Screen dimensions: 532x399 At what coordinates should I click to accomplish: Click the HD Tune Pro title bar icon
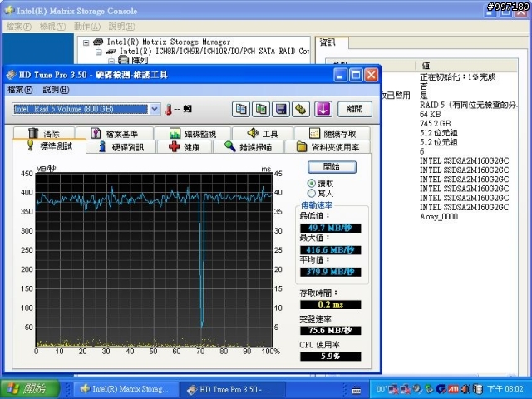(11, 75)
